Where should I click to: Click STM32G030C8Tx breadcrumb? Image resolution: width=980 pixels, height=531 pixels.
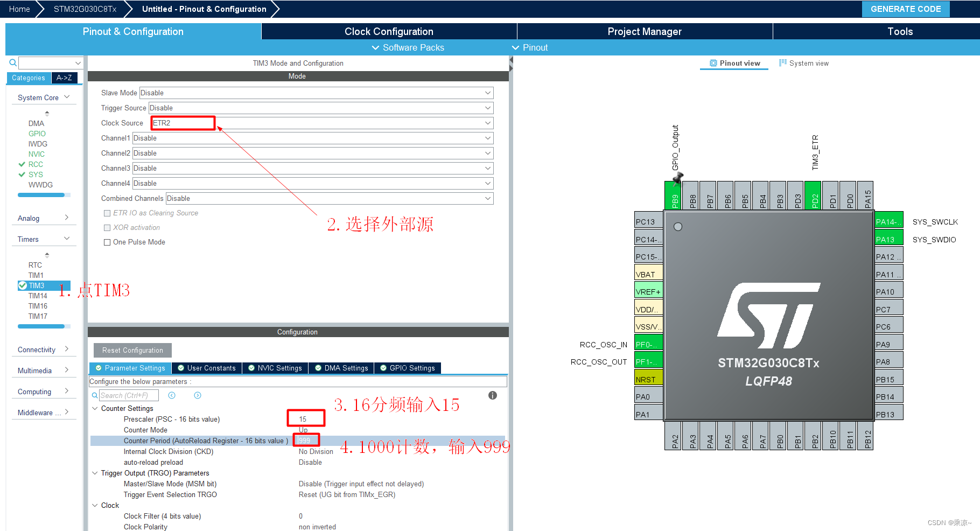(x=85, y=9)
